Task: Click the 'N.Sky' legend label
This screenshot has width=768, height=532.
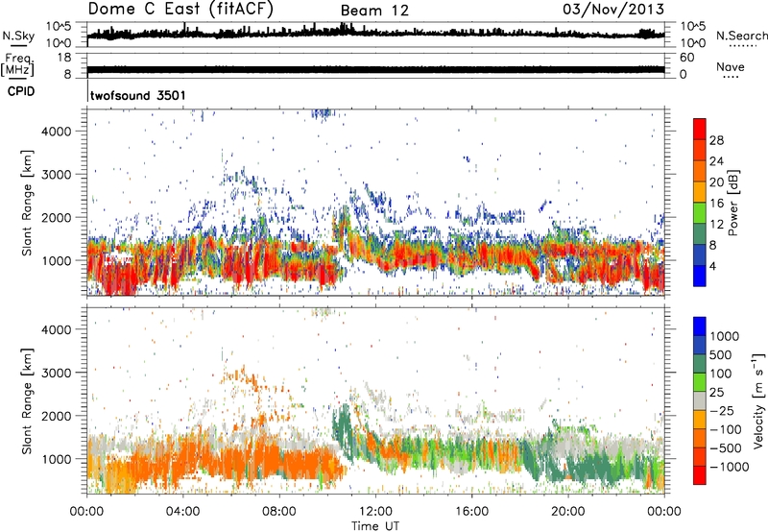Action: tap(18, 36)
